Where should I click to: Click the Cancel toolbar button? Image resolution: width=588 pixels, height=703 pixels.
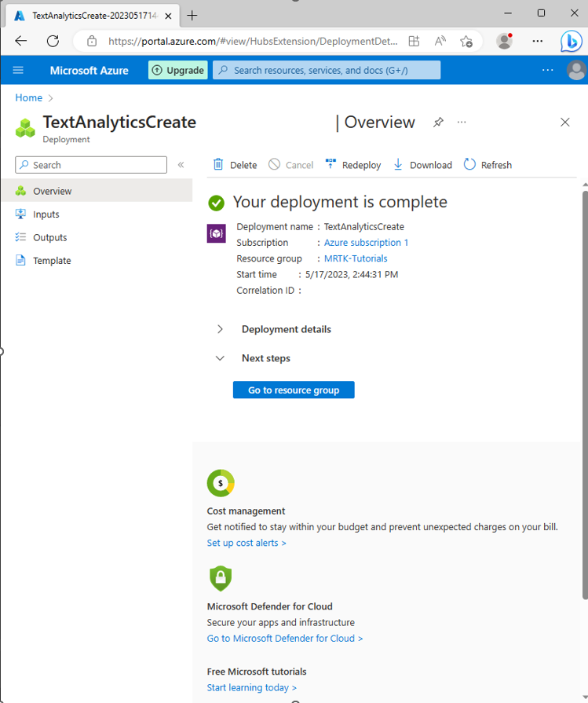291,165
